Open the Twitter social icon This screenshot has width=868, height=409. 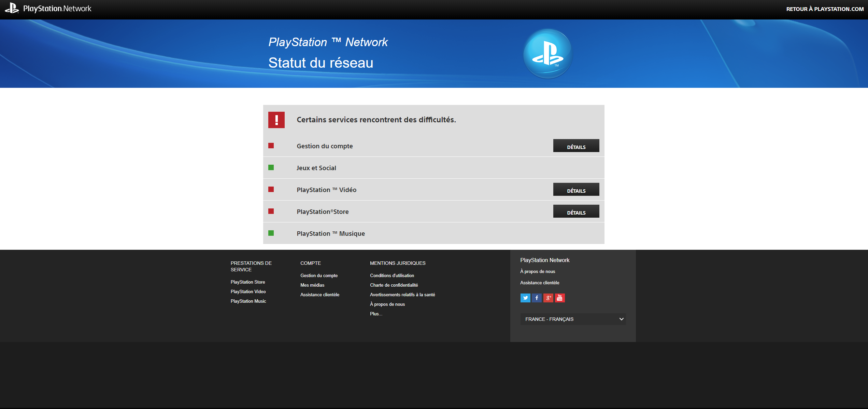[x=525, y=298]
